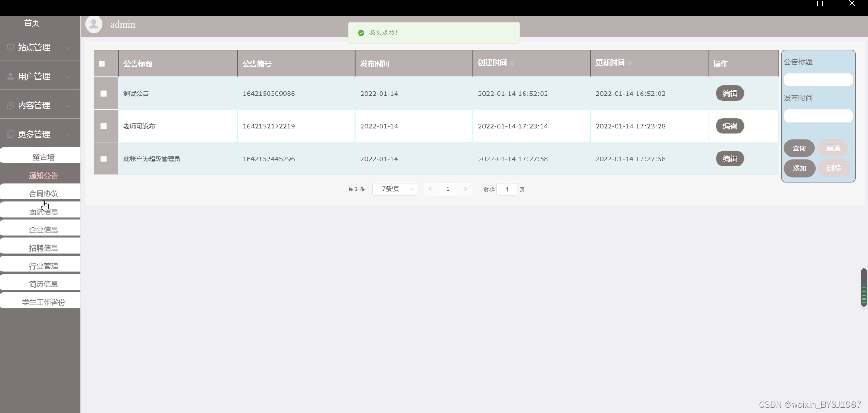Focus the 发布时间 search input field
The image size is (868, 413).
pyautogui.click(x=818, y=116)
